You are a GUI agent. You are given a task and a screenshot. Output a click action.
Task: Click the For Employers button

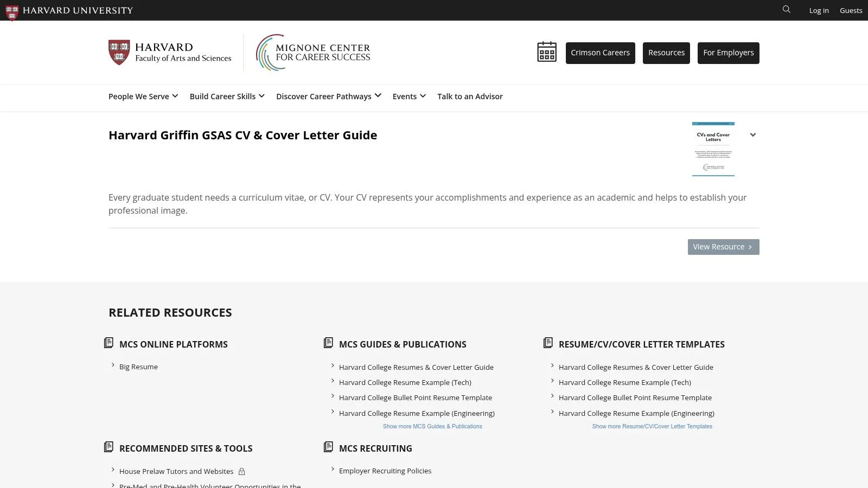(x=729, y=53)
